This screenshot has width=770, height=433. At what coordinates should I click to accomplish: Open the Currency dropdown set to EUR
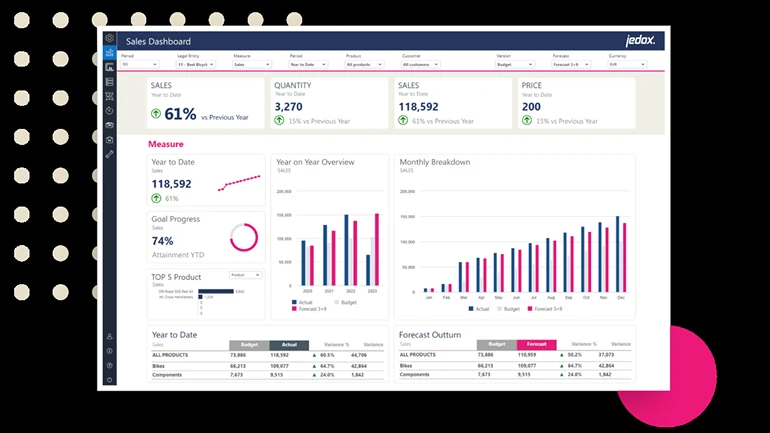(627, 64)
